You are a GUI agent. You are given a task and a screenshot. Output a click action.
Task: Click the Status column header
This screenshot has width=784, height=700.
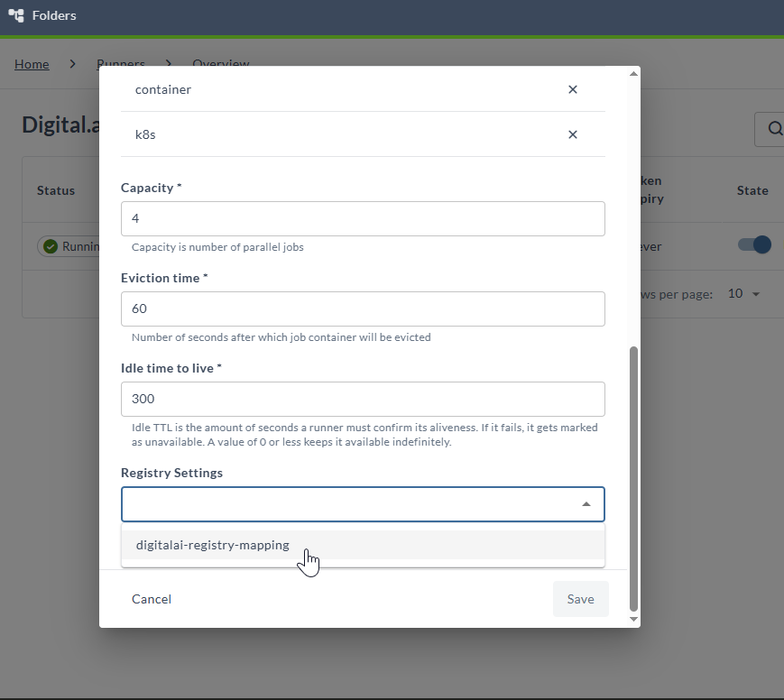click(x=56, y=190)
